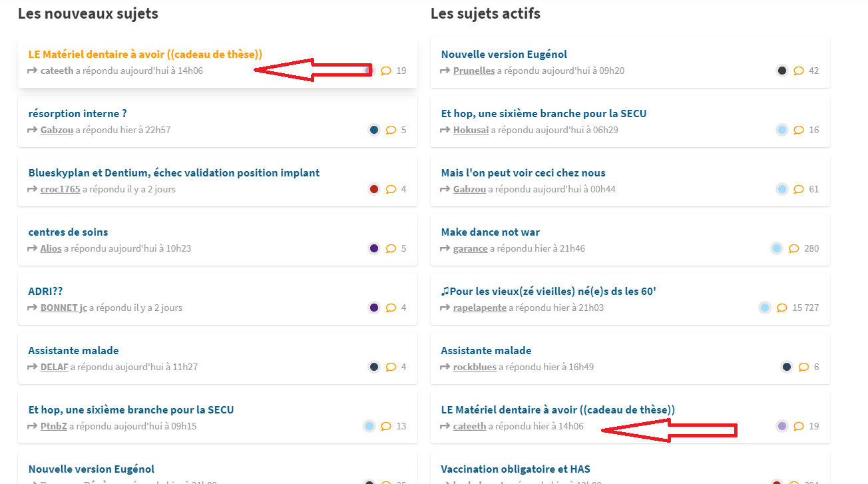Screen dimensions: 868x484
Task: Click the username rapelapente
Action: click(479, 308)
